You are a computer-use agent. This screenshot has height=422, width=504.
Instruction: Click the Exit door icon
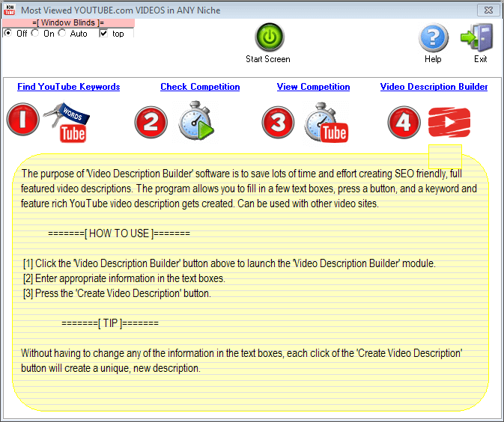477,37
